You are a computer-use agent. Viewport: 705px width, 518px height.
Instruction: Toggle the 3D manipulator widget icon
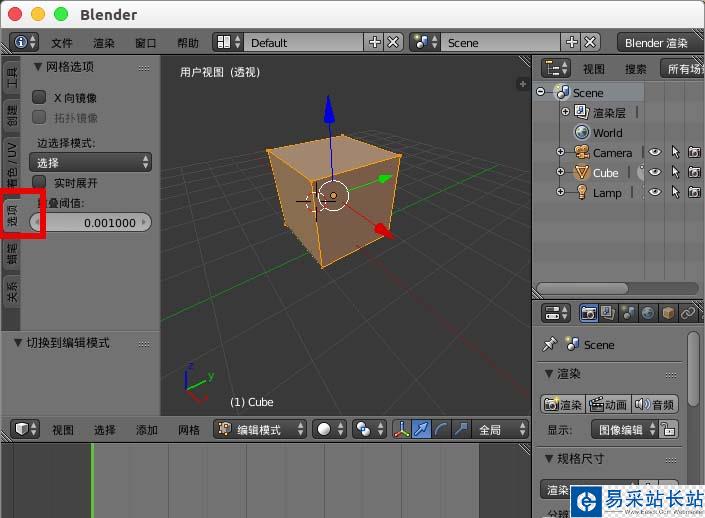pyautogui.click(x=402, y=429)
